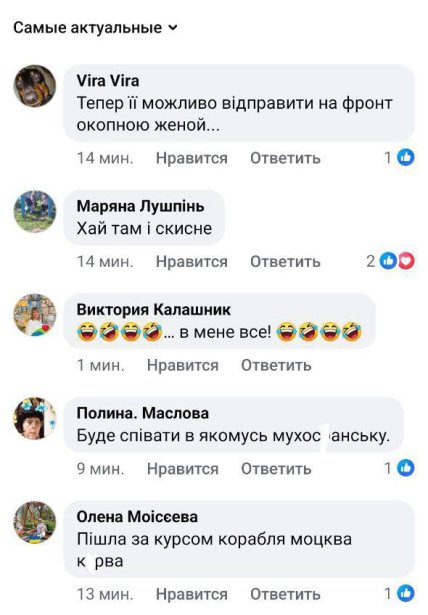The image size is (428, 615).
Task: Click the '13 мин.' timestamp on the last comment
Action: point(105,594)
